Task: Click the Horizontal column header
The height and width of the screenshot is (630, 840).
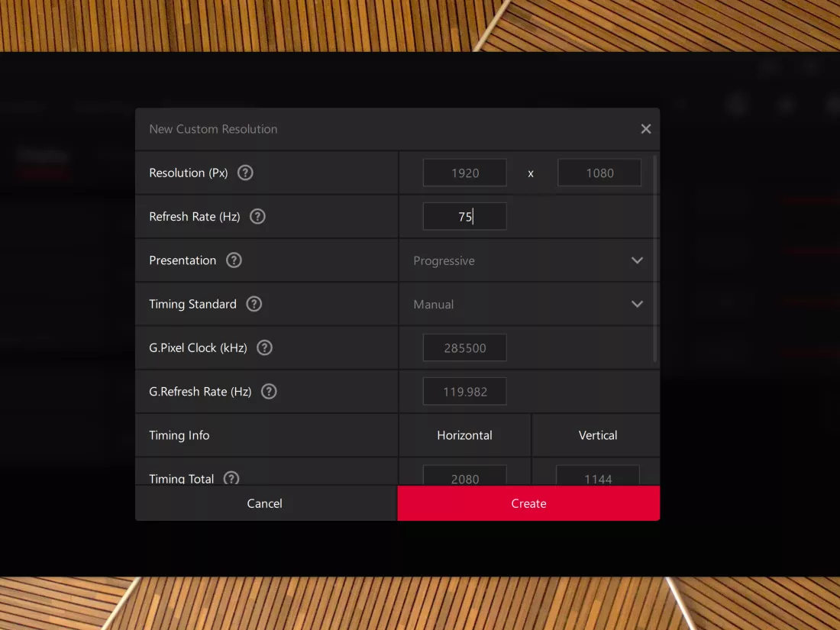Action: (x=464, y=435)
